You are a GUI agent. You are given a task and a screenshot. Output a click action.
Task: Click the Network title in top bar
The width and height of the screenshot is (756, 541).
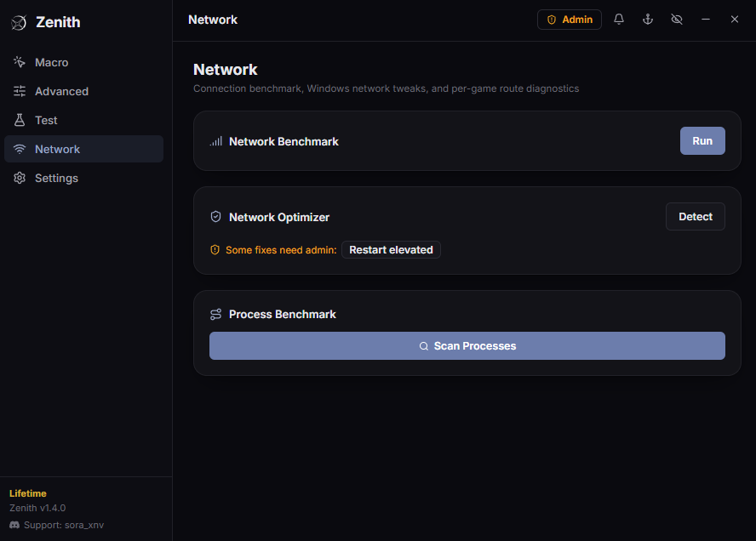point(213,20)
